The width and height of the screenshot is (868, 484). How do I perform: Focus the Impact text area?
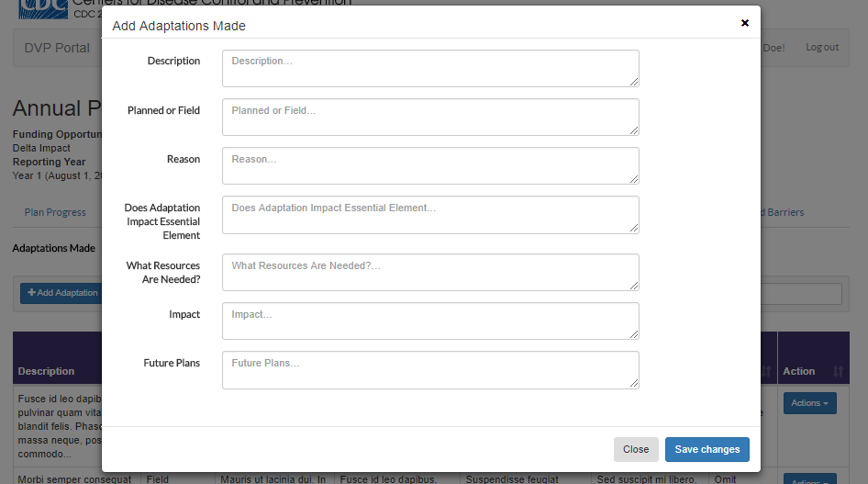click(429, 321)
